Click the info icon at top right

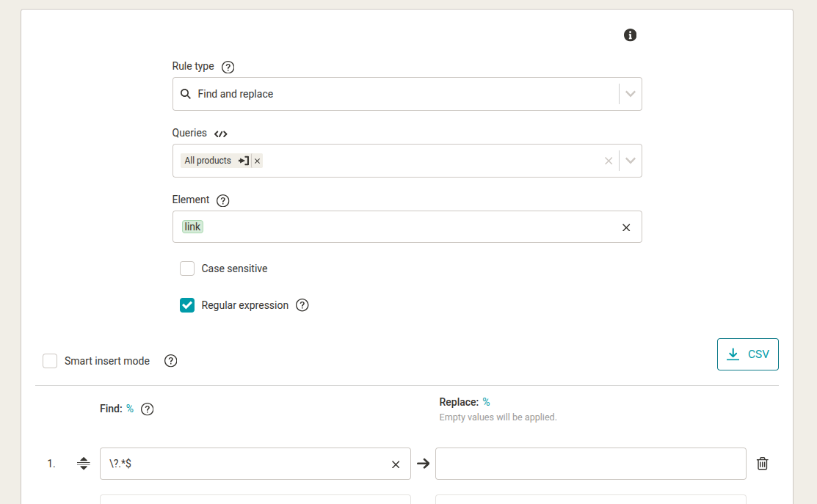630,35
